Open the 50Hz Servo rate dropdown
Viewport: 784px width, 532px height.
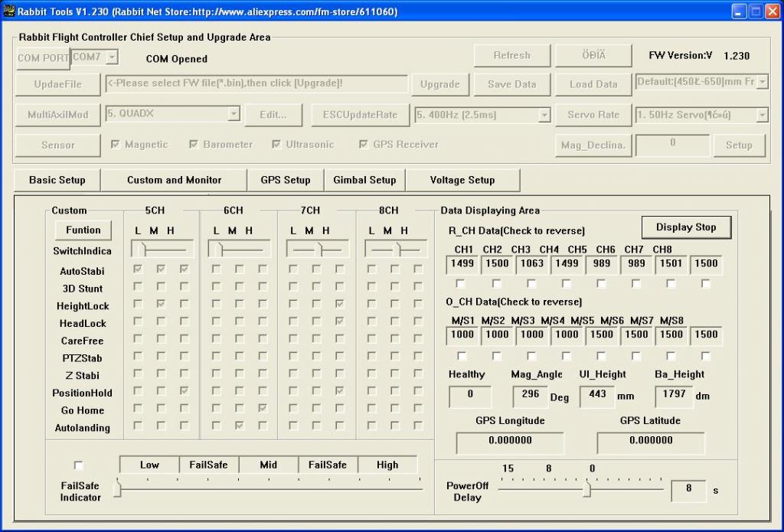762,115
